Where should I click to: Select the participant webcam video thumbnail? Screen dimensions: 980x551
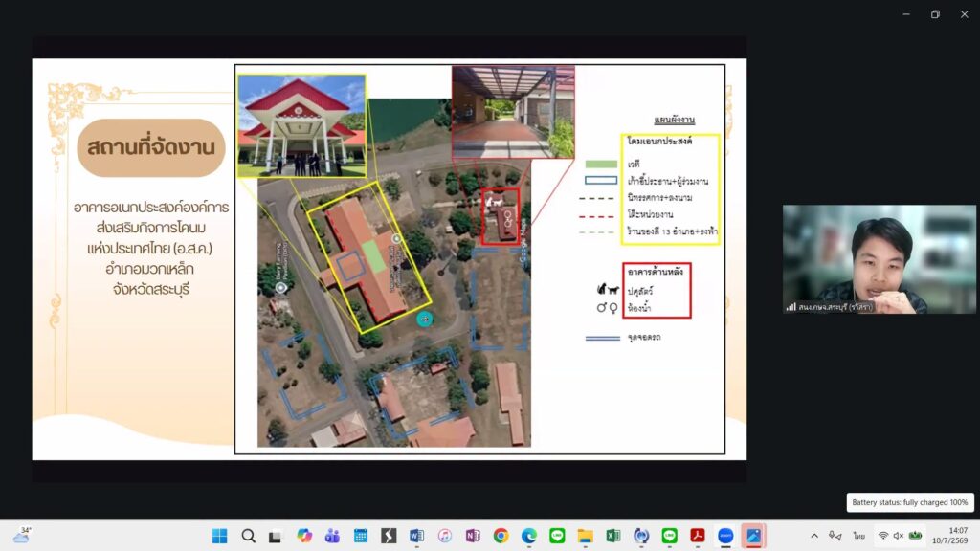pyautogui.click(x=880, y=258)
